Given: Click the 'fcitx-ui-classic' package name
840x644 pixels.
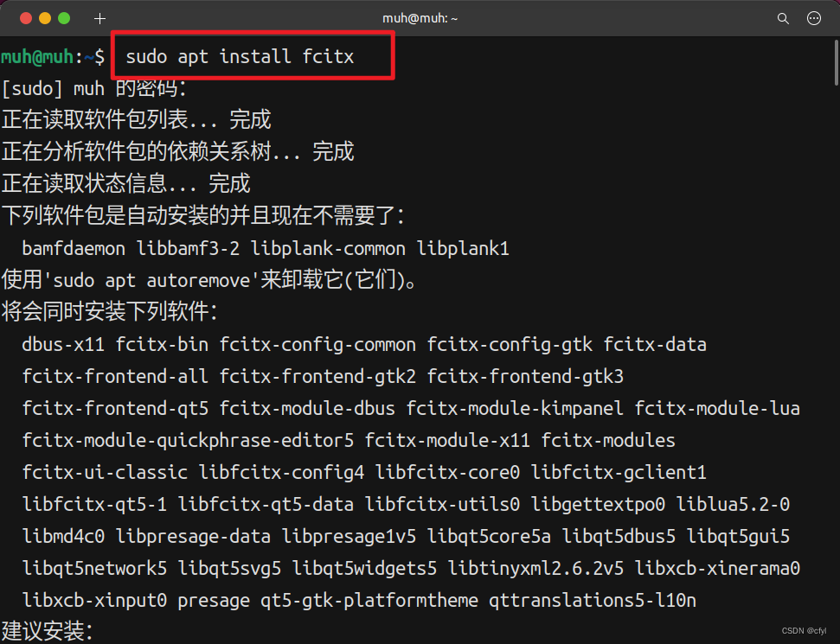Looking at the screenshot, I should [x=105, y=473].
